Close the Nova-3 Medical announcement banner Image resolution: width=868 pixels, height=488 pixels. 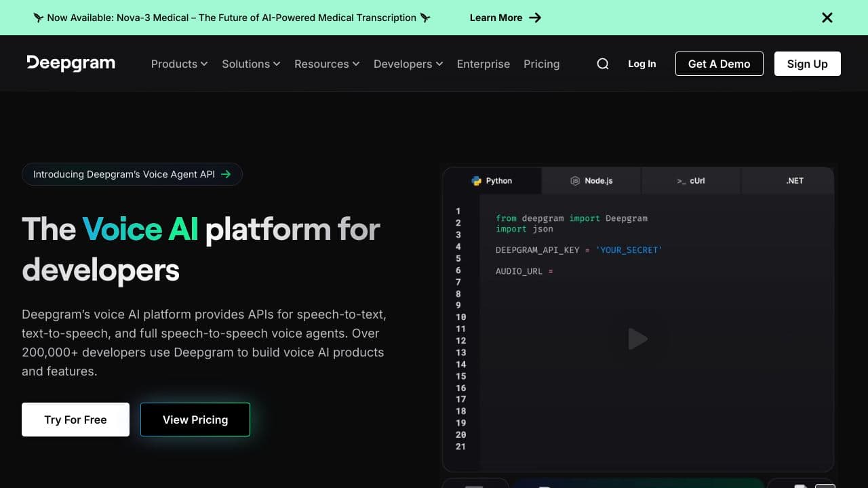point(827,18)
